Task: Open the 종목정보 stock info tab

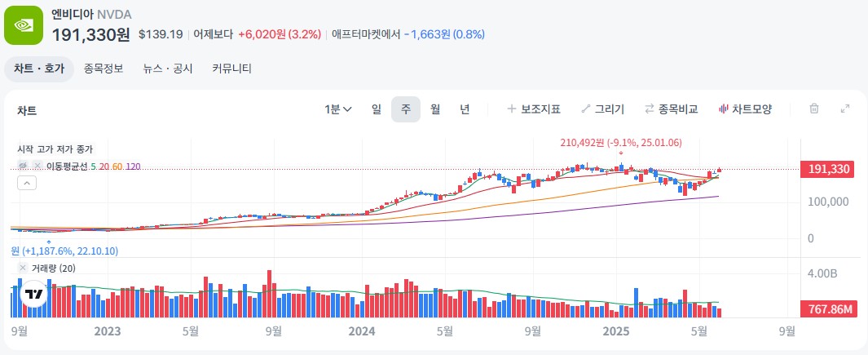Action: click(104, 69)
